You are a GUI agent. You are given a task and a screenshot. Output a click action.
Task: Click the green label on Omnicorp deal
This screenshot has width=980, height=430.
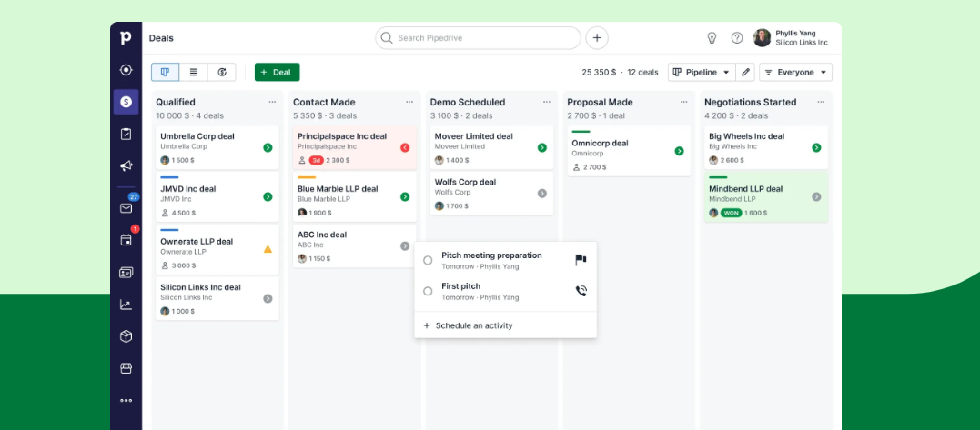[581, 132]
